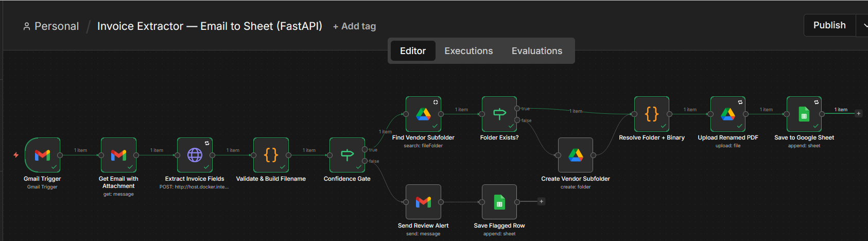Select the Get Email with Attachment node
The height and width of the screenshot is (241, 868).
pyautogui.click(x=118, y=155)
